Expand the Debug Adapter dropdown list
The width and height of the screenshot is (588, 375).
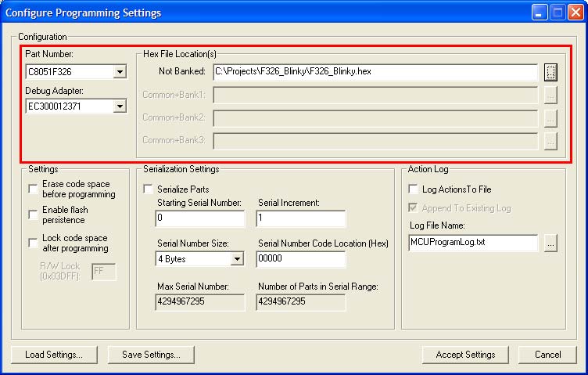[x=120, y=106]
